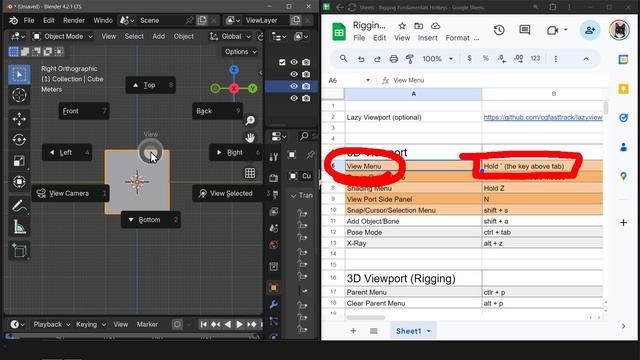Select the Annotate tool in Blender

click(x=19, y=205)
